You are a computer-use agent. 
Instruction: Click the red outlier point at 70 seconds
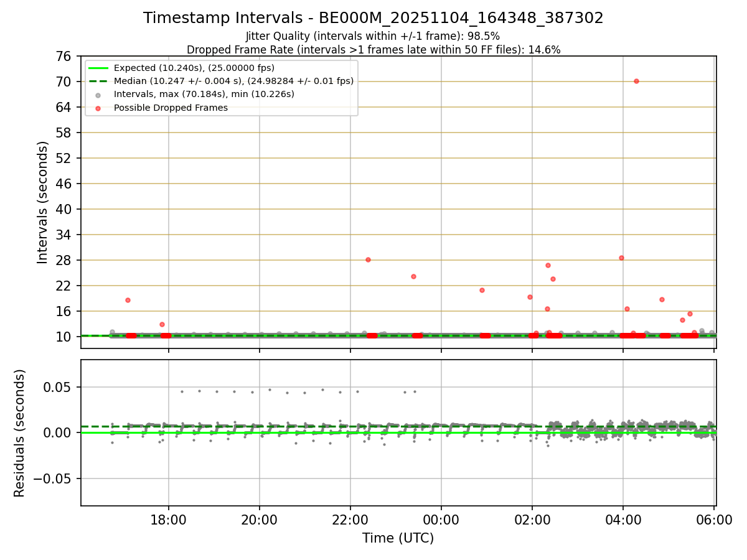point(636,81)
